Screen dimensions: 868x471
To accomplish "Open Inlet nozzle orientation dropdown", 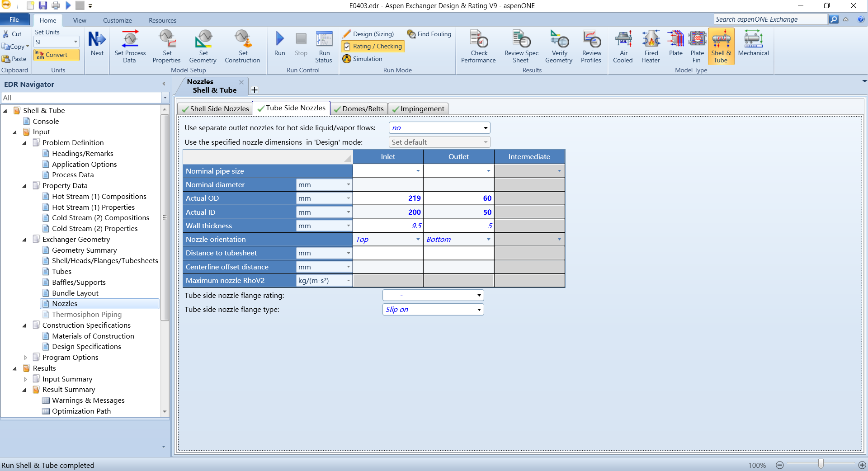I will (x=418, y=239).
